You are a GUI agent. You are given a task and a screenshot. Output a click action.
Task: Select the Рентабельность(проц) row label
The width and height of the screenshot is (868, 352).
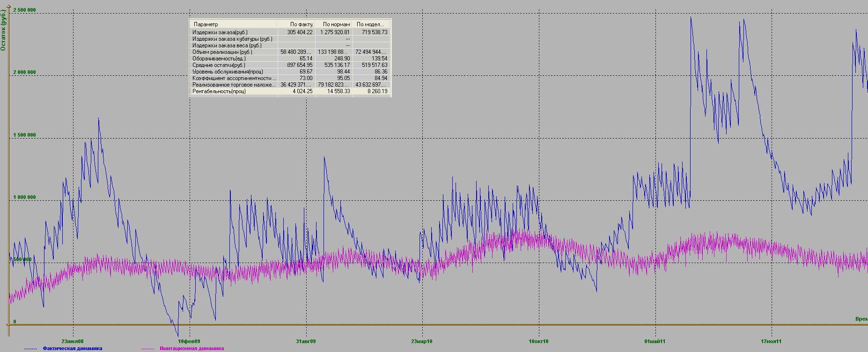point(219,91)
